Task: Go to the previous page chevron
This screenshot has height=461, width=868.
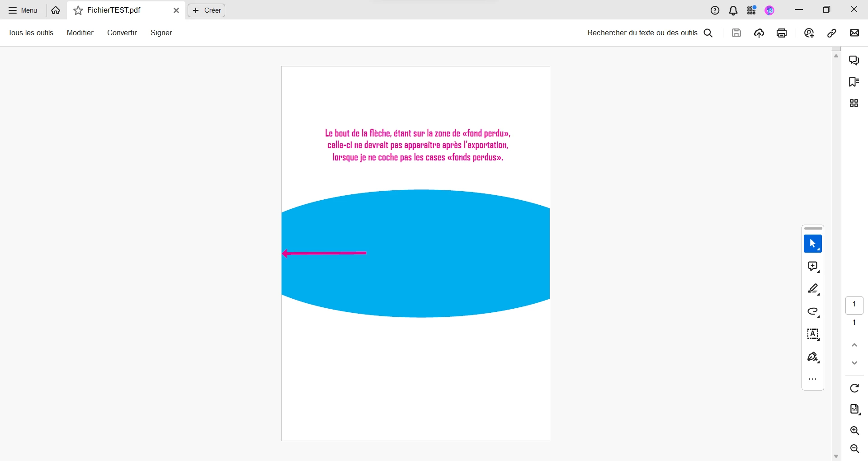Action: [854, 345]
